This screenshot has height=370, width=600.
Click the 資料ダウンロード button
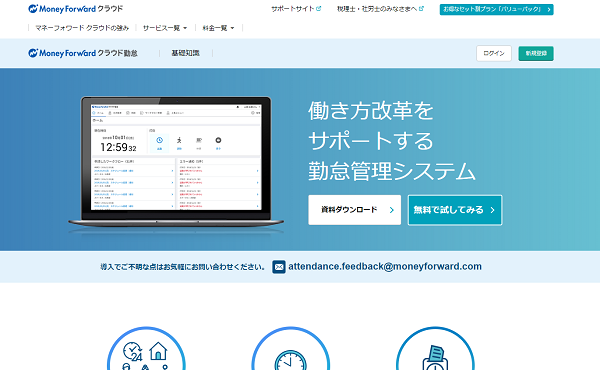pos(355,210)
